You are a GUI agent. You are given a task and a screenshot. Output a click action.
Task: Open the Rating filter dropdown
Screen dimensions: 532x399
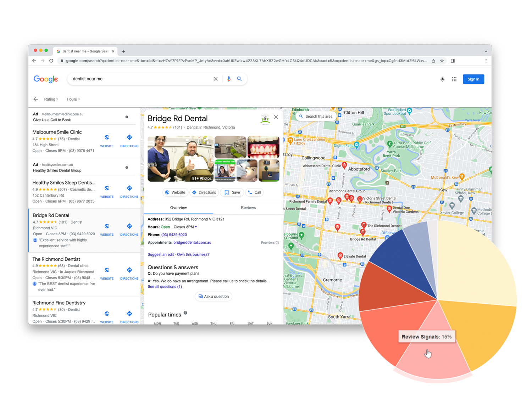coord(51,99)
